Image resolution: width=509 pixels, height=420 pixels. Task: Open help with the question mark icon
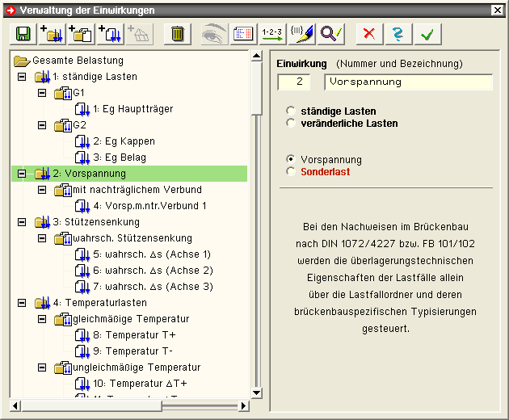pos(398,34)
